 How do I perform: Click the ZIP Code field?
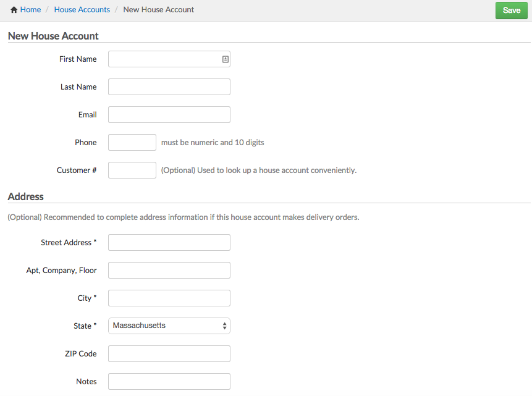tap(169, 354)
